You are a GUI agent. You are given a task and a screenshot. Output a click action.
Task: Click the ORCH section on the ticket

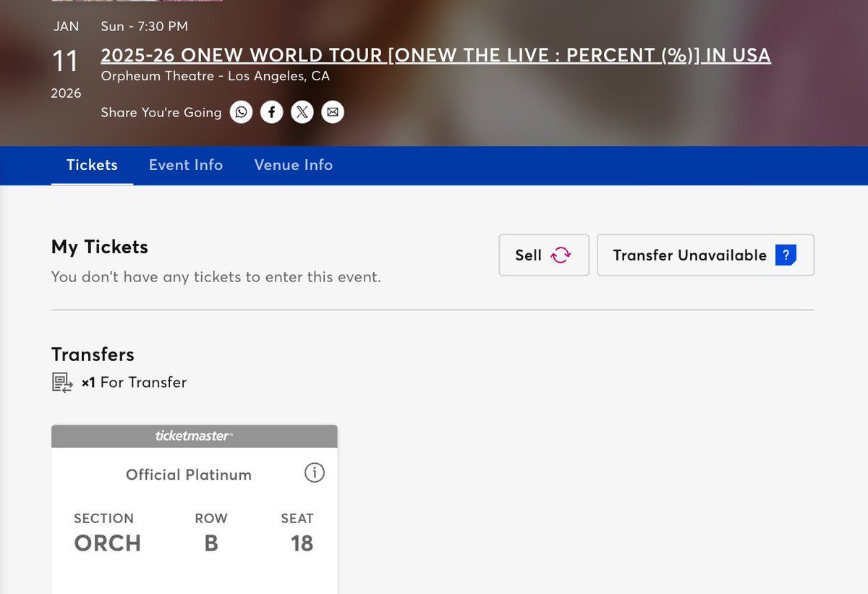point(108,543)
